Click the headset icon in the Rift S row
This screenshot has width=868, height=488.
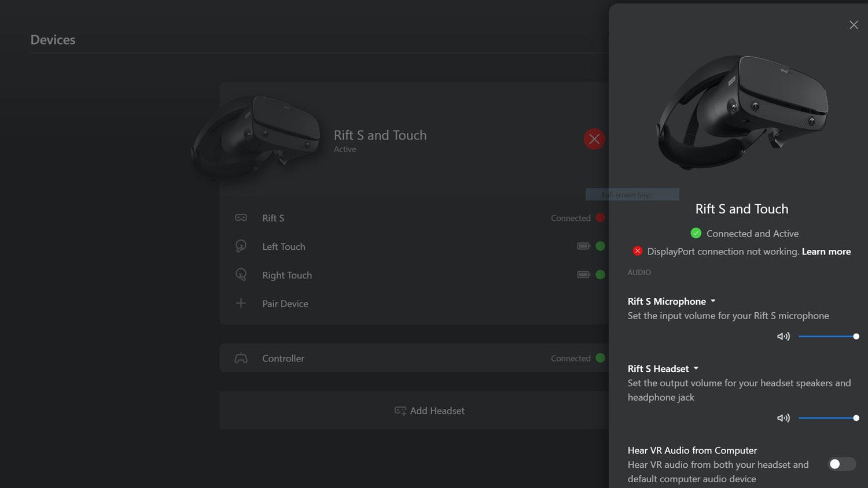tap(241, 218)
